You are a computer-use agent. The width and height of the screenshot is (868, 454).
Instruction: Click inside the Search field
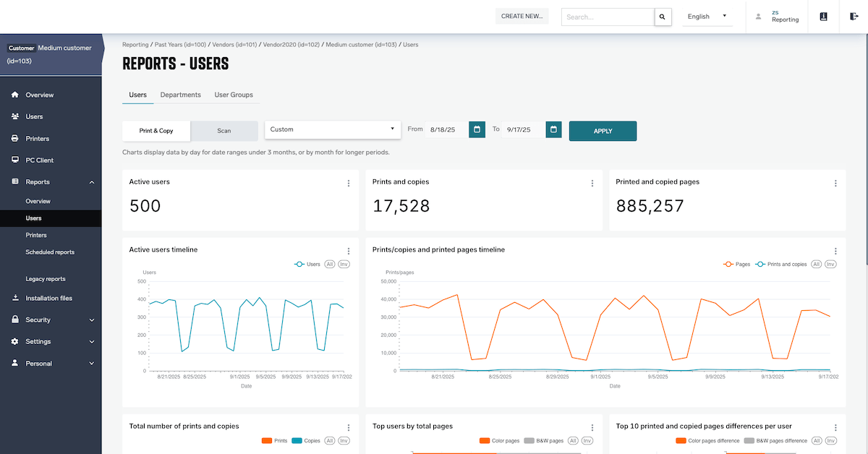pos(608,17)
